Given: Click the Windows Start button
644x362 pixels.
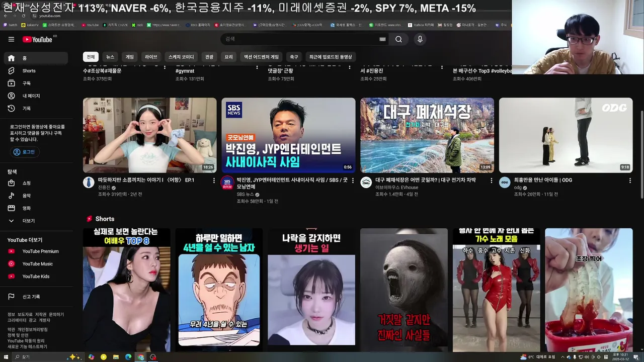Looking at the screenshot, I should click(6, 357).
